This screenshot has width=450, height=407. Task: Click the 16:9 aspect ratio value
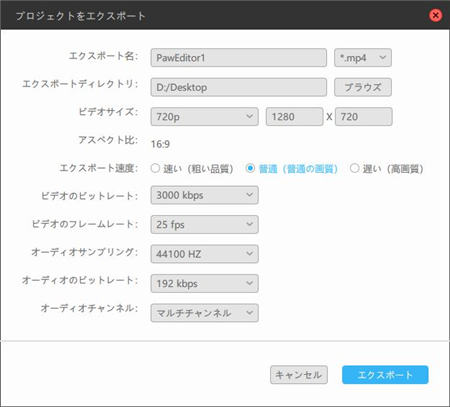[x=160, y=144]
